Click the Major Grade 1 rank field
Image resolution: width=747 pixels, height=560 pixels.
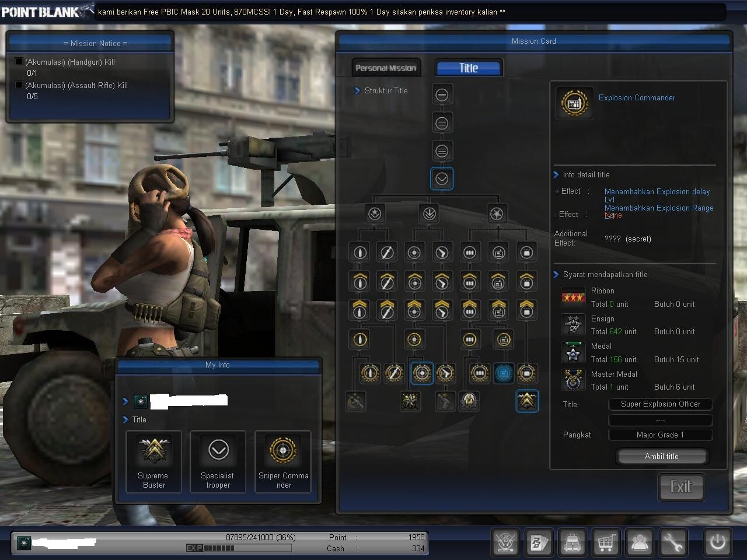point(661,435)
